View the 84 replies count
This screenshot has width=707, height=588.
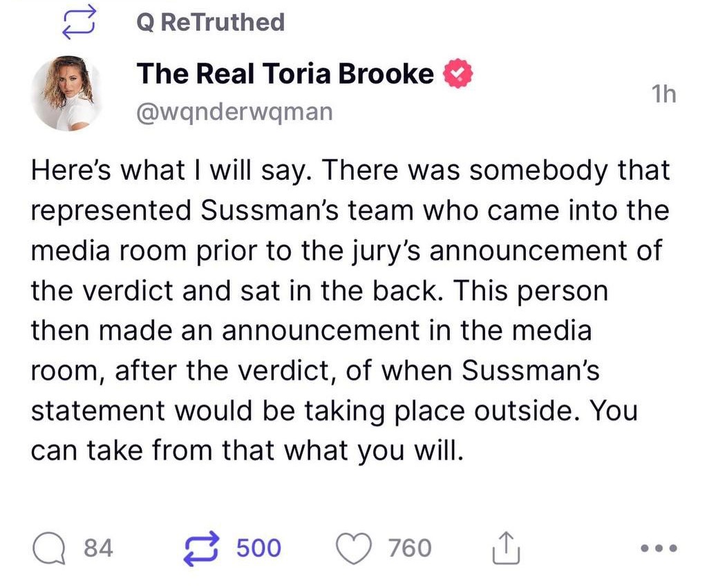(99, 548)
